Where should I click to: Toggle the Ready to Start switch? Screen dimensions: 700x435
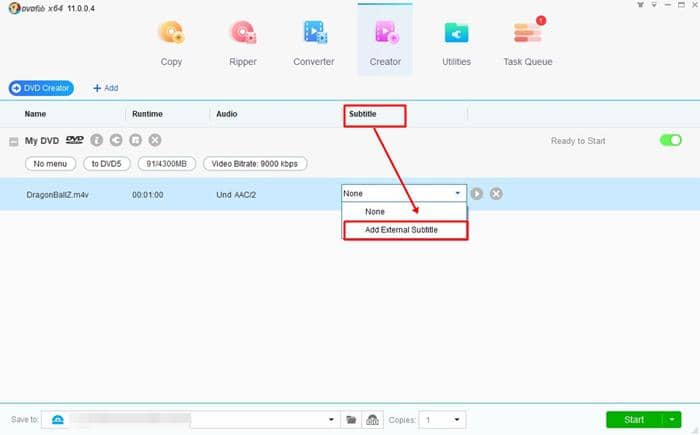671,140
